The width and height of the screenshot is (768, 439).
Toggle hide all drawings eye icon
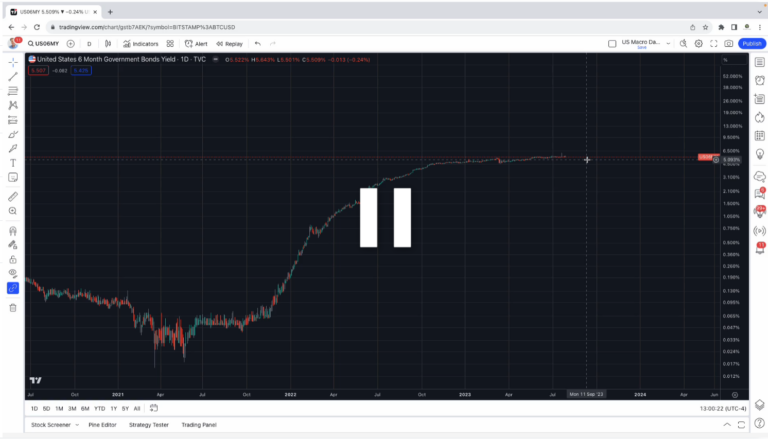point(13,272)
